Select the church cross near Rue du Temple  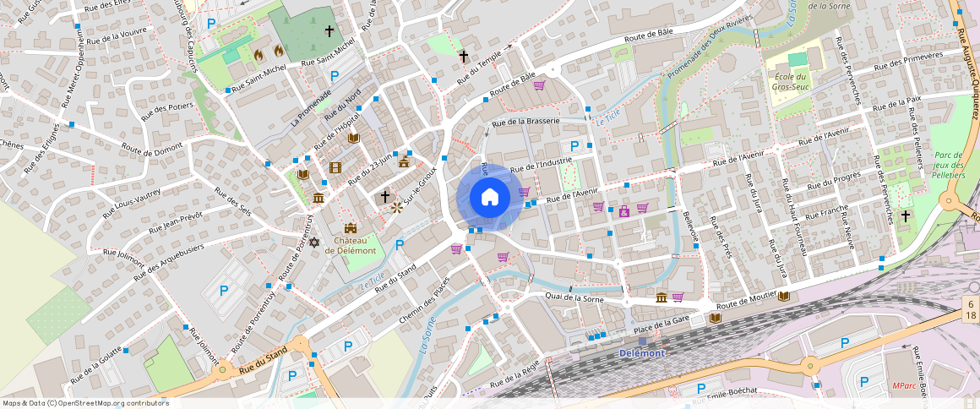point(463,57)
